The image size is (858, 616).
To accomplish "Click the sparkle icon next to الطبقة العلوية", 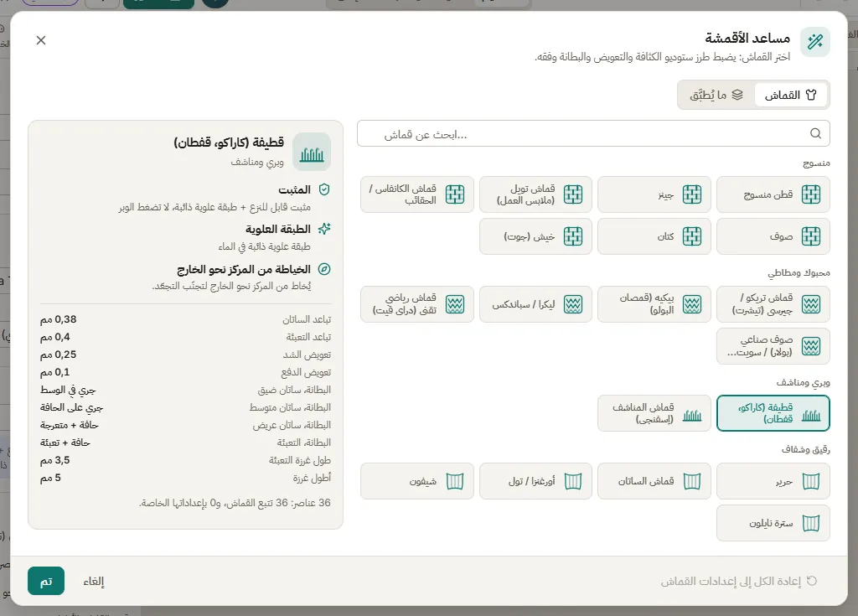I will click(x=324, y=229).
